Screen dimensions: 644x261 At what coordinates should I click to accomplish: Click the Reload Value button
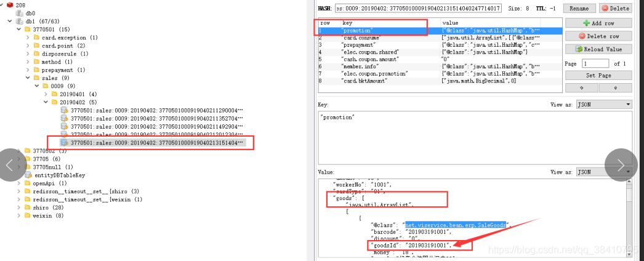(x=598, y=49)
